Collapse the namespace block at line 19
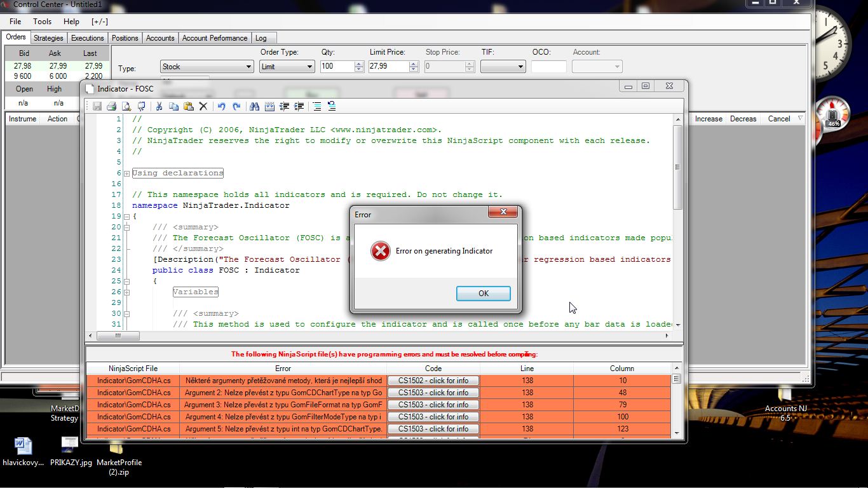This screenshot has width=868, height=488. [126, 217]
